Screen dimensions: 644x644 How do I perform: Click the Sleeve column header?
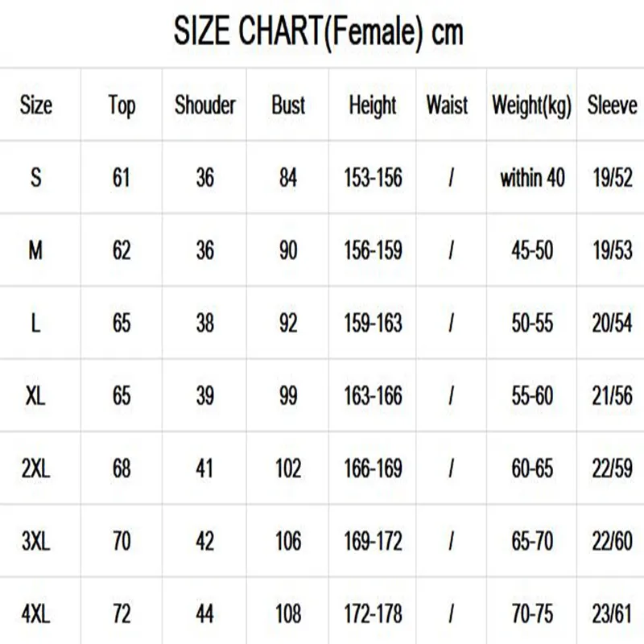point(612,105)
